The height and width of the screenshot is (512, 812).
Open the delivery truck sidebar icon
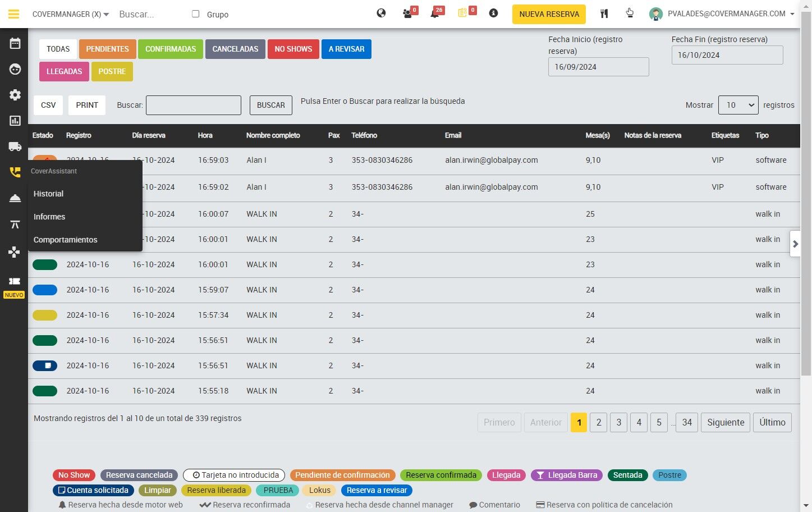pyautogui.click(x=15, y=147)
